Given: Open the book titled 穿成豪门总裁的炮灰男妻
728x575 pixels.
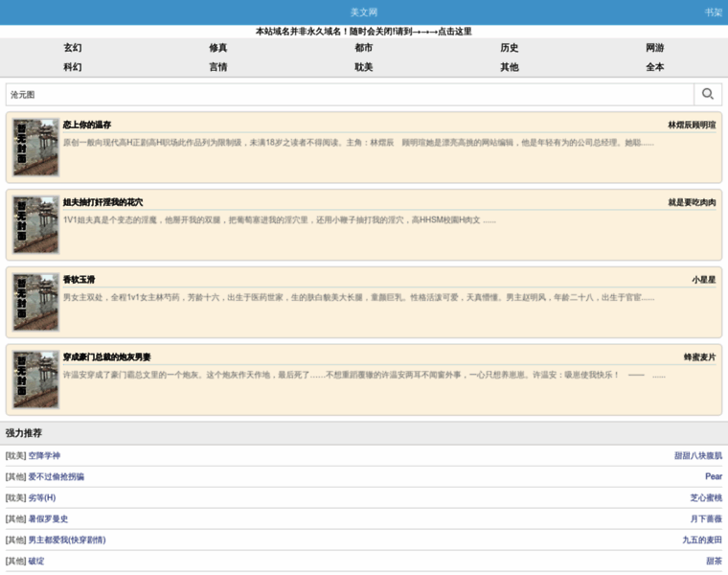Looking at the screenshot, I should (106, 356).
